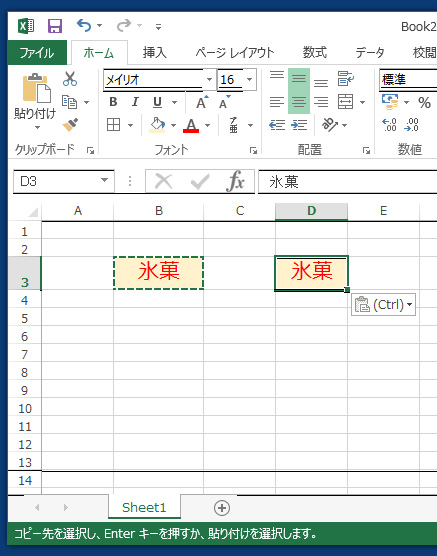Open the font size 16 dropdown

click(x=250, y=79)
